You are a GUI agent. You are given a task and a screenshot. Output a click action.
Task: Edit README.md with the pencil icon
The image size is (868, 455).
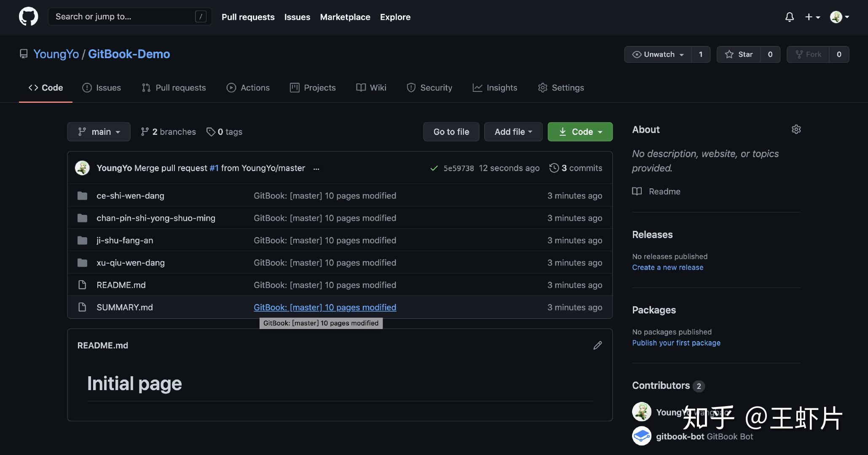(x=597, y=345)
